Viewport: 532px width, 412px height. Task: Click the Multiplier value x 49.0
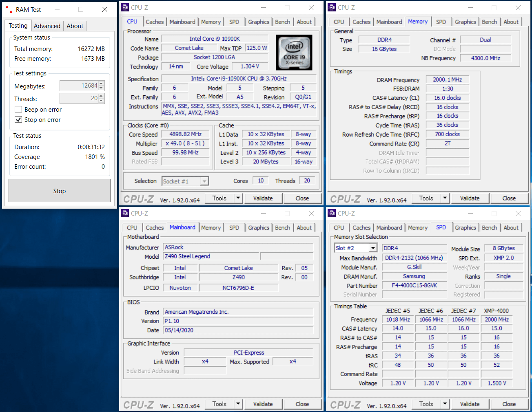tap(186, 143)
